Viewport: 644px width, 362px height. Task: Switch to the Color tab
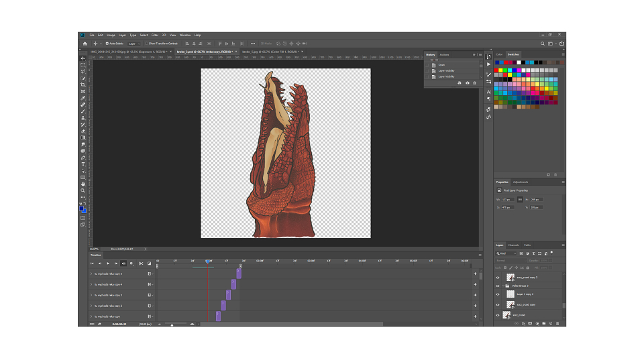499,54
